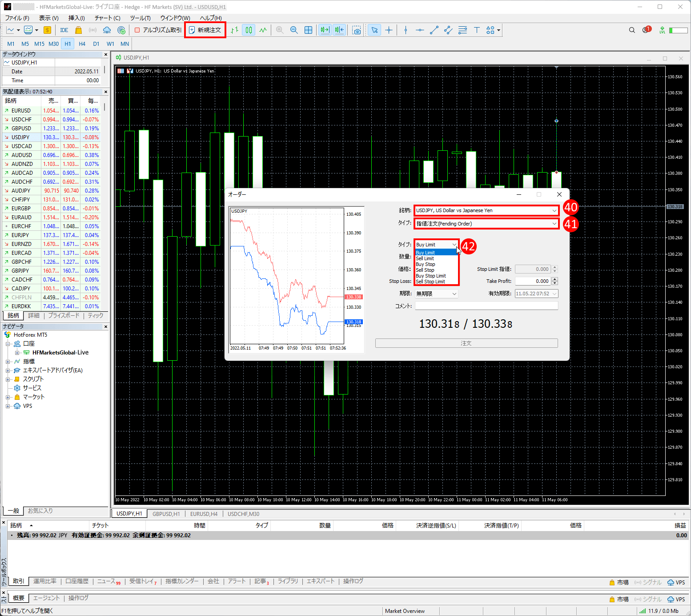691x616 pixels.
Task: Draw a horizontal line tool
Action: click(420, 30)
